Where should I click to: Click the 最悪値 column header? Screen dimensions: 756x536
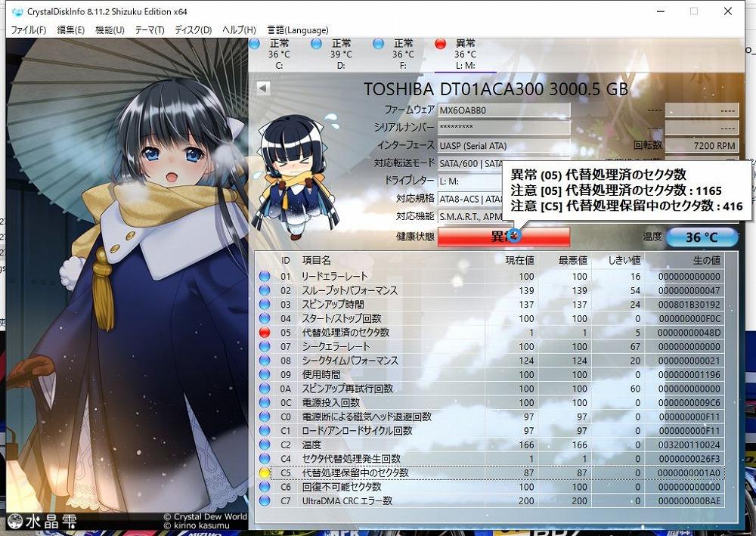click(572, 260)
